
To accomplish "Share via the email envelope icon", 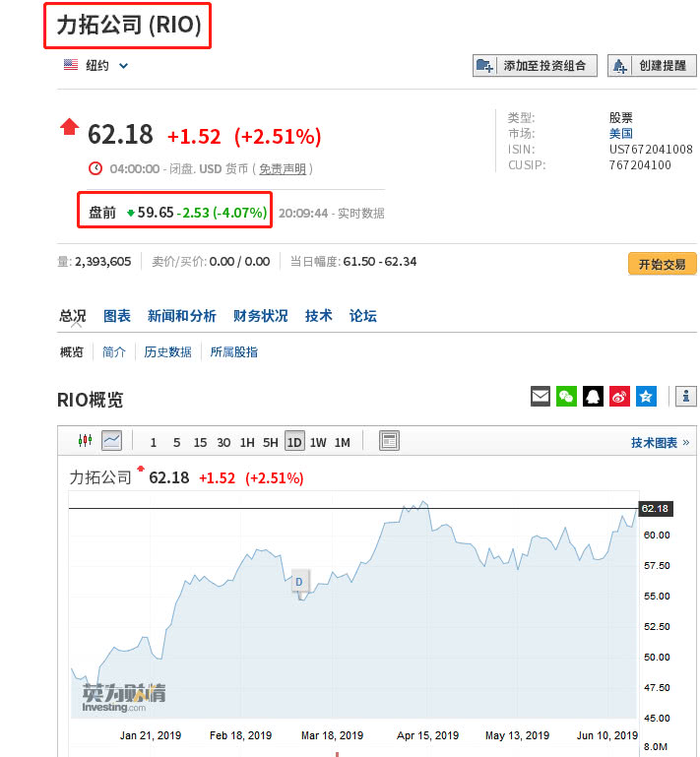I will click(541, 397).
